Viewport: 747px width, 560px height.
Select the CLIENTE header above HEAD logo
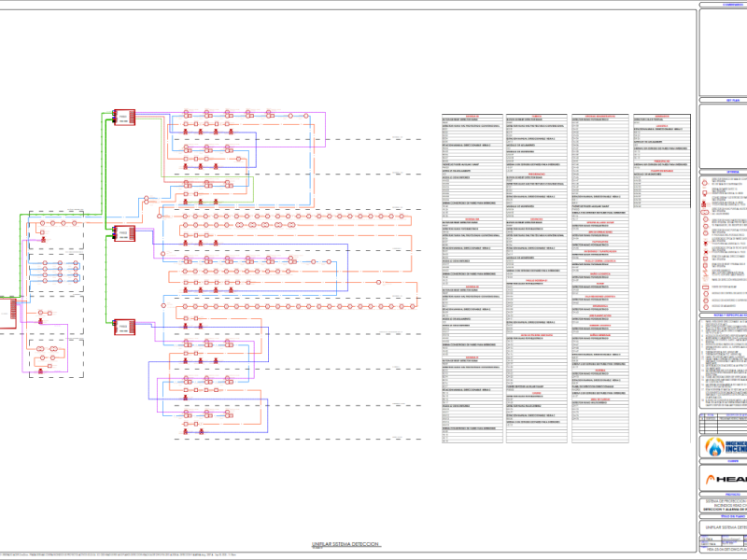(723, 461)
